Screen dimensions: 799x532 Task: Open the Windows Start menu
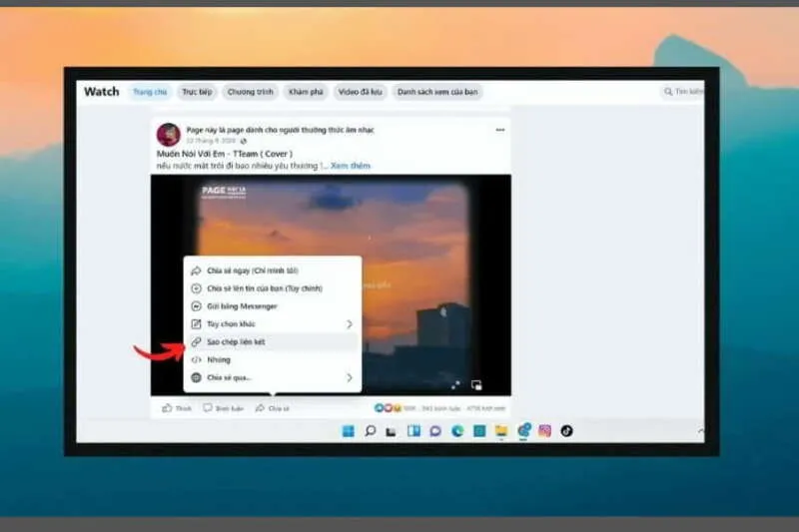348,431
